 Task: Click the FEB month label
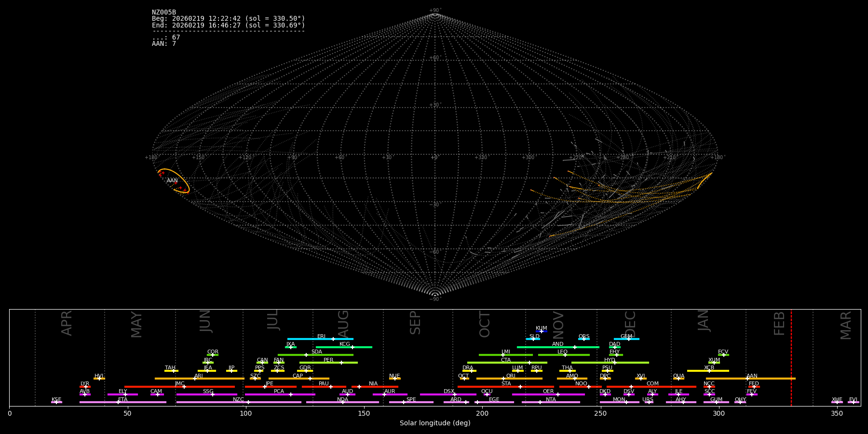779,324
